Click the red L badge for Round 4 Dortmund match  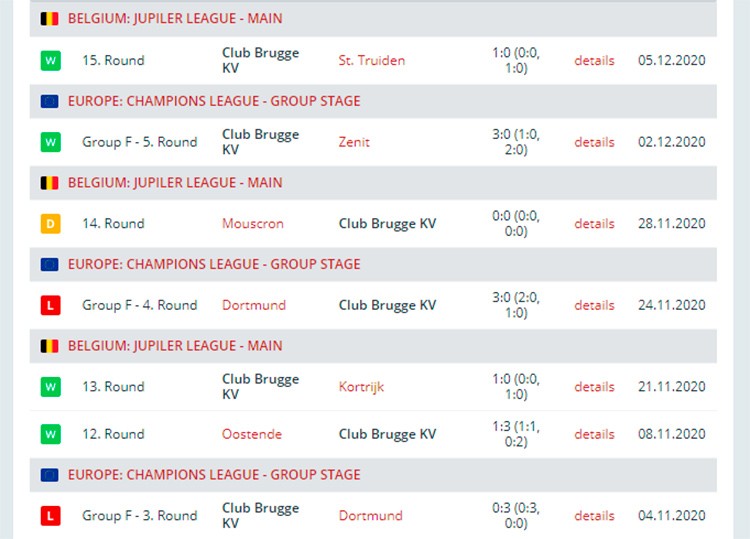coord(51,305)
